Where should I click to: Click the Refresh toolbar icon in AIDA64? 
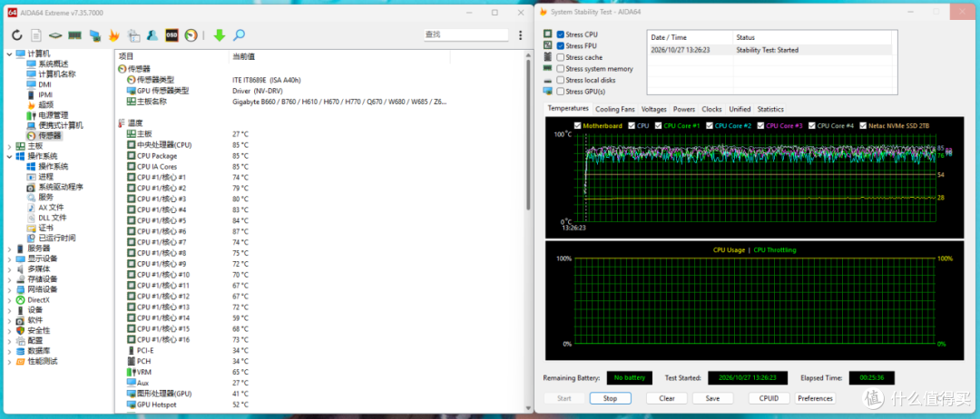pyautogui.click(x=17, y=35)
